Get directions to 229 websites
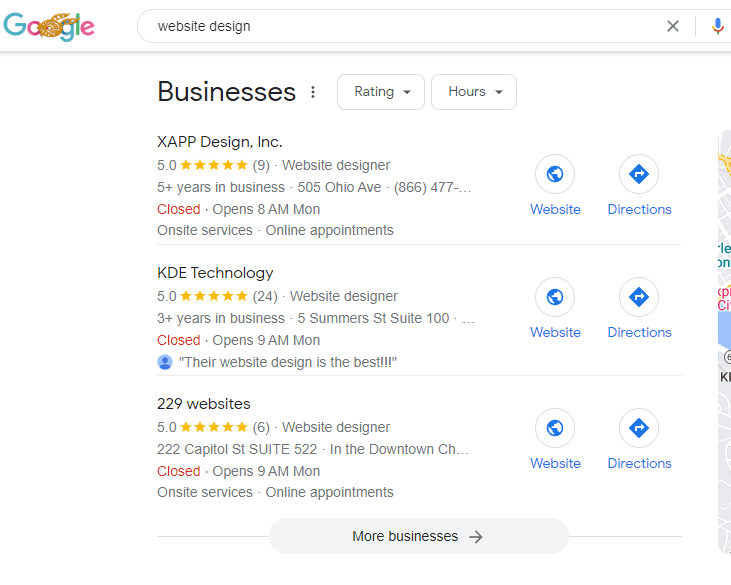Screen dimensions: 731x585 click(x=639, y=429)
